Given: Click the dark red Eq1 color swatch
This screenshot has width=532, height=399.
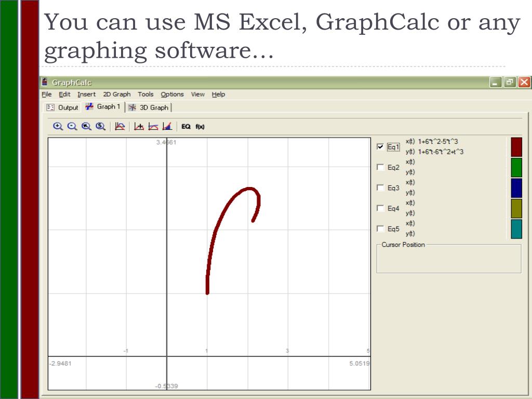Looking at the screenshot, I should pos(516,147).
